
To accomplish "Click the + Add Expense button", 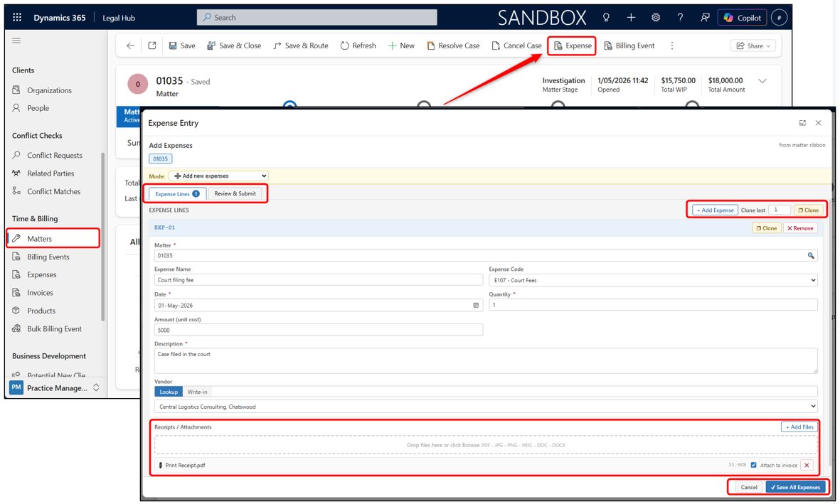I will [715, 210].
